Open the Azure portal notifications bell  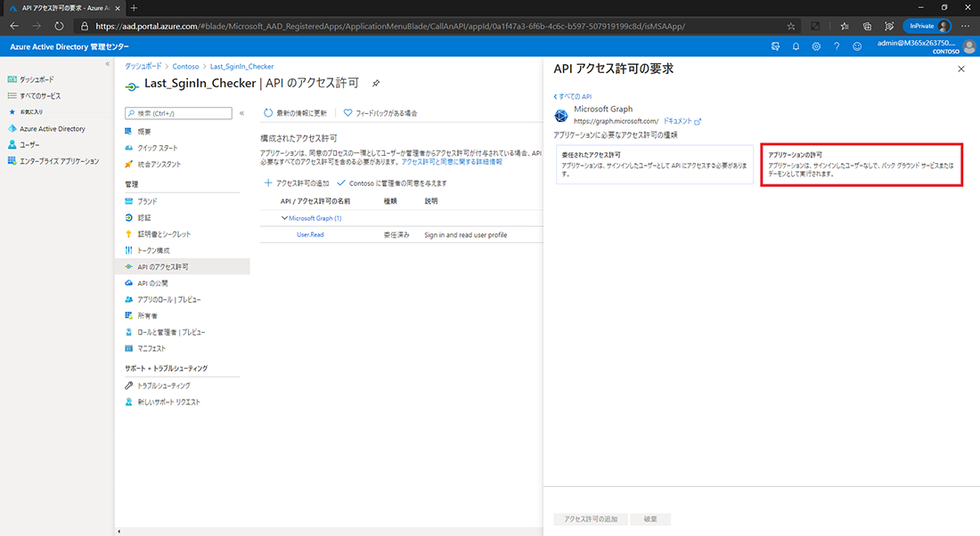coord(796,45)
